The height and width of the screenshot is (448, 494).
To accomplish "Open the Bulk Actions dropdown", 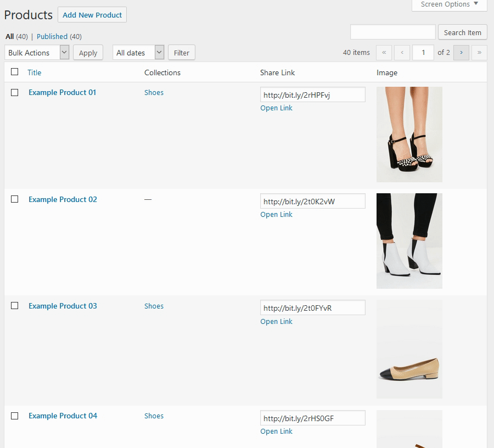I will click(37, 53).
